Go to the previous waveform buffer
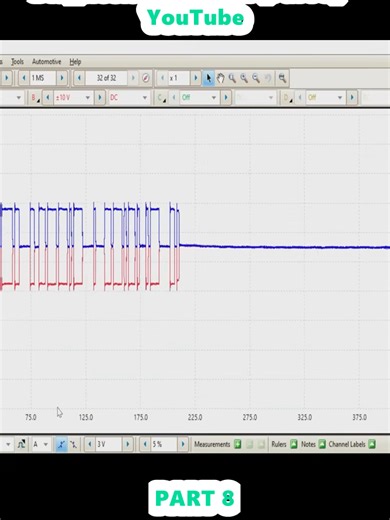Screen dimensions: 390x520 point(79,78)
